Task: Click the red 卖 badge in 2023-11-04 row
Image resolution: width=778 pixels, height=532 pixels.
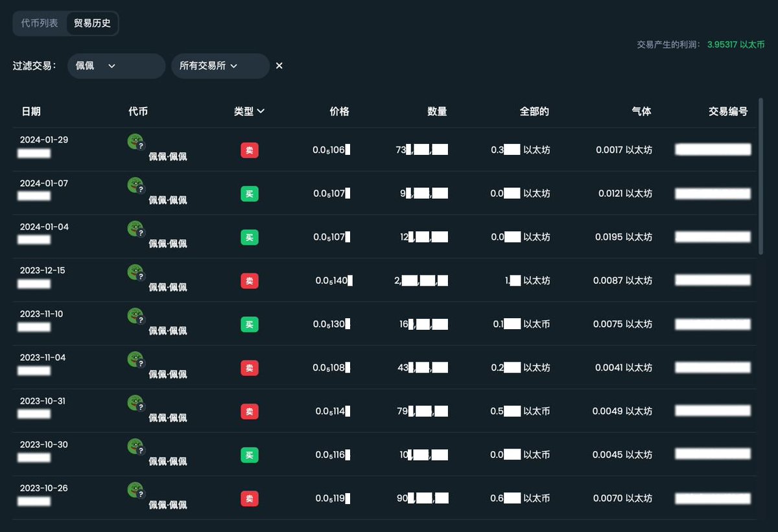Action: point(250,367)
